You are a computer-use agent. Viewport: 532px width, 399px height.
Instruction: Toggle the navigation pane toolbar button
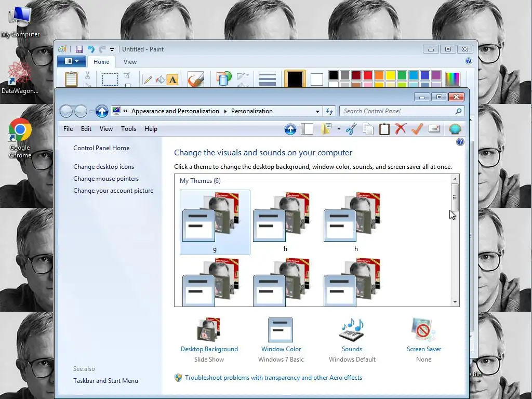307,129
